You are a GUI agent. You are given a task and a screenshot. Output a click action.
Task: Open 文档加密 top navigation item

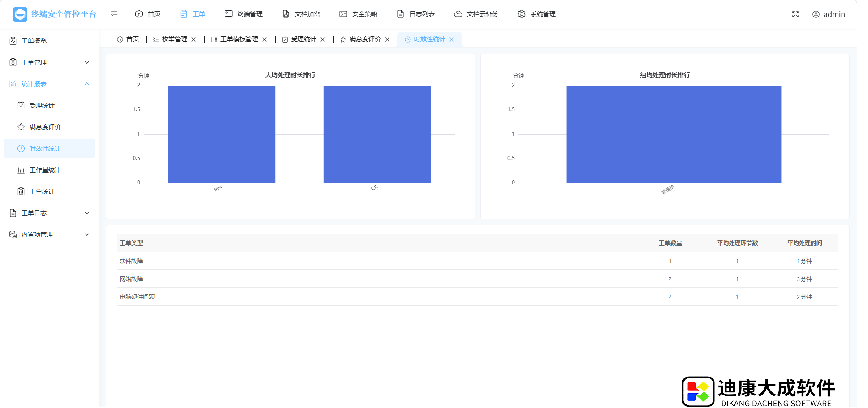301,14
